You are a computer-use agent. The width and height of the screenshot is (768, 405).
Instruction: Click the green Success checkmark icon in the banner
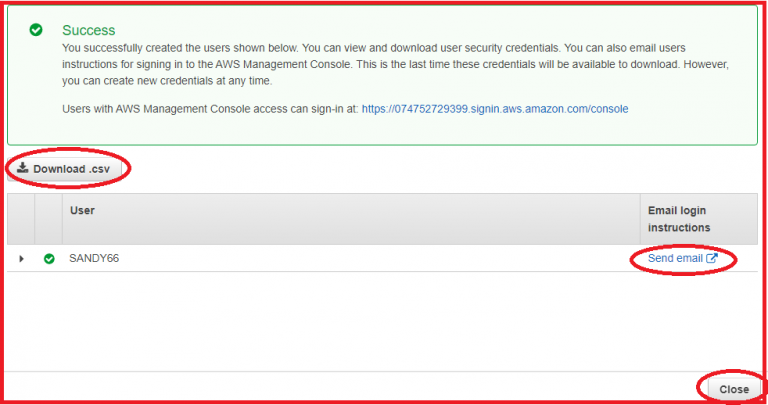pyautogui.click(x=36, y=31)
